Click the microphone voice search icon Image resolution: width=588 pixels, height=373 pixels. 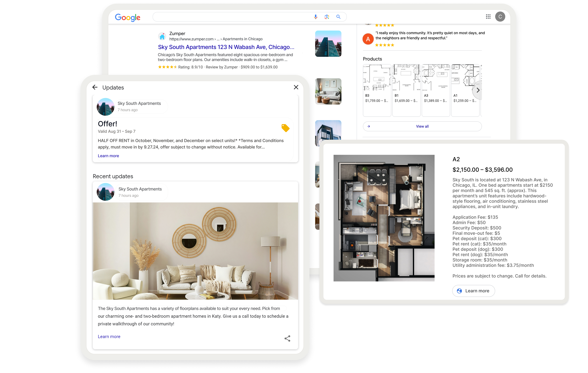click(x=315, y=17)
